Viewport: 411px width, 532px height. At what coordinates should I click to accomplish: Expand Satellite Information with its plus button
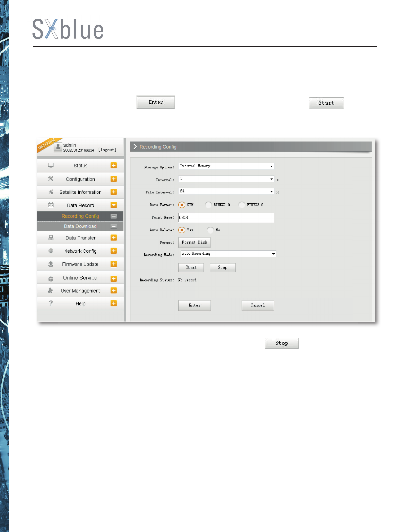114,192
